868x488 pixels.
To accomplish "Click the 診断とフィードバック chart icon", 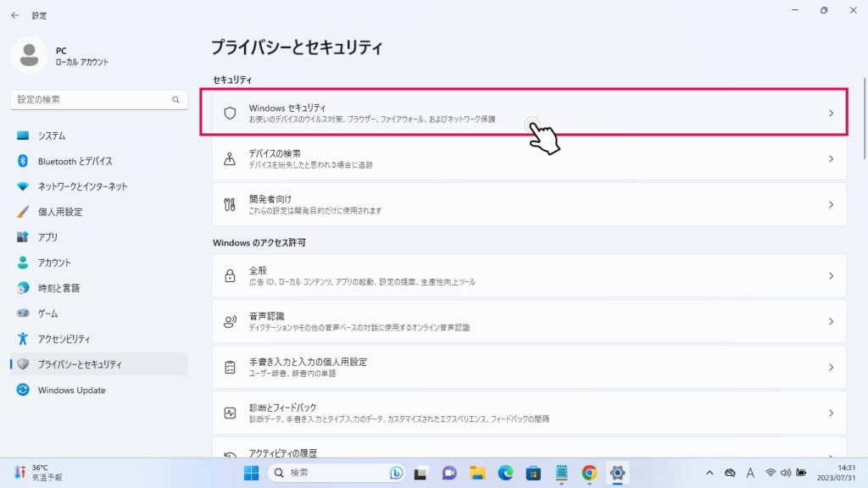I will (x=230, y=413).
